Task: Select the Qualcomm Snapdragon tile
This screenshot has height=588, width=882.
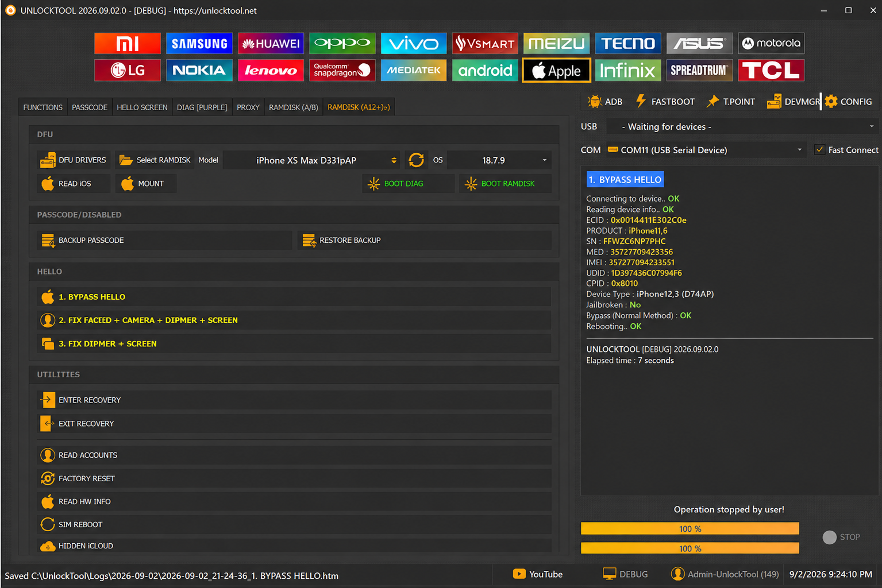Action: point(342,70)
